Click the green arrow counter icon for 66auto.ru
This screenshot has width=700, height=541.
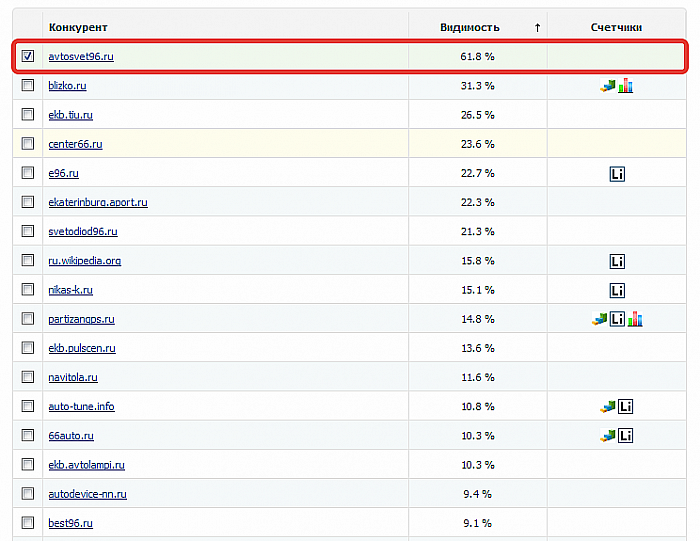(608, 436)
